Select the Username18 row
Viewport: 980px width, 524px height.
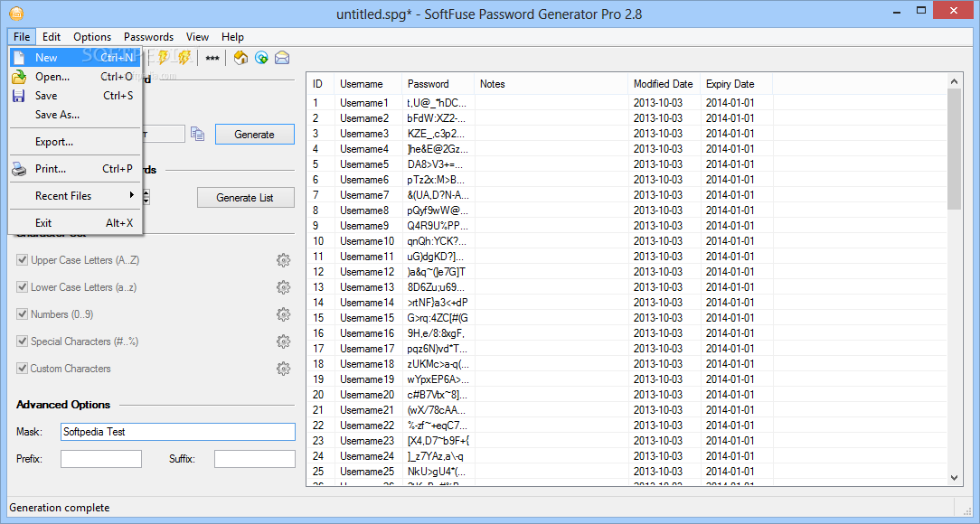coord(627,364)
